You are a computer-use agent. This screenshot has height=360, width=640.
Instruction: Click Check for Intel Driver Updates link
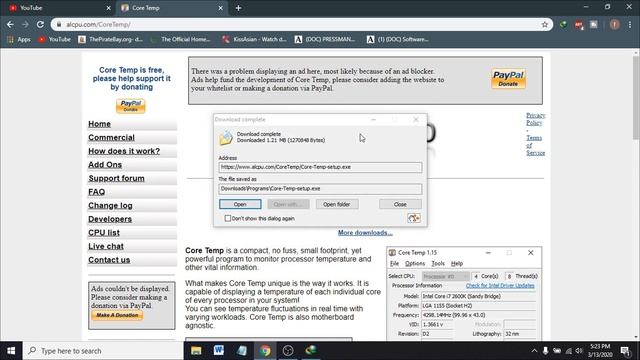tap(500, 286)
